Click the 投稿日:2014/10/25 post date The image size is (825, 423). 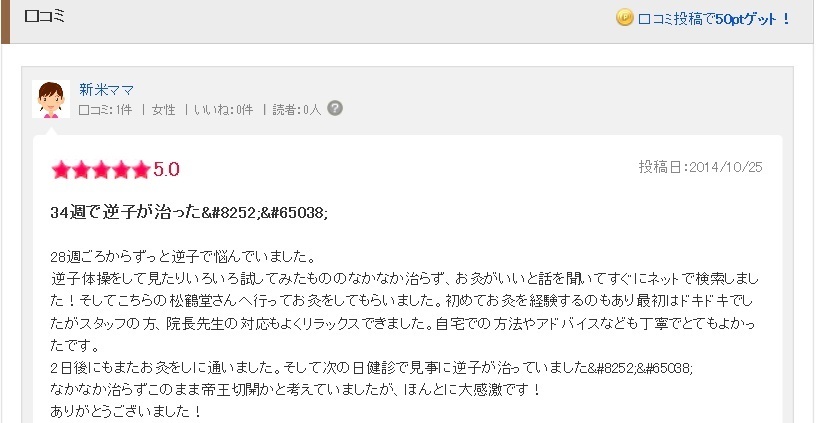pyautogui.click(x=700, y=167)
